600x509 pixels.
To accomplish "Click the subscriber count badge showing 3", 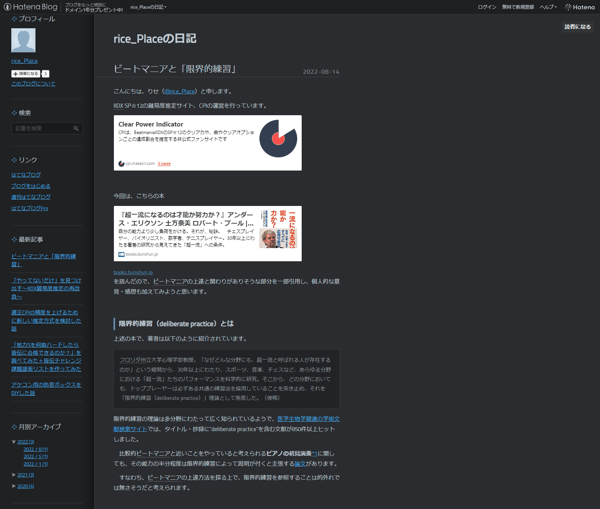I will (45, 73).
